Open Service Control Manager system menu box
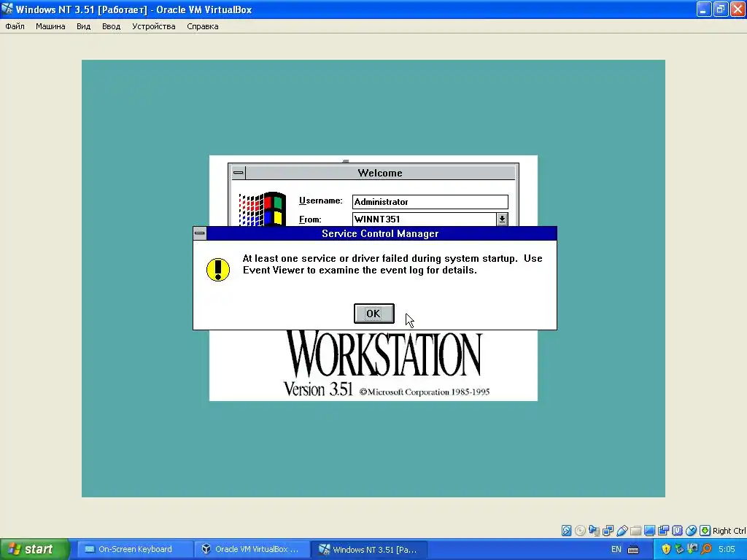The width and height of the screenshot is (747, 560). (x=200, y=233)
